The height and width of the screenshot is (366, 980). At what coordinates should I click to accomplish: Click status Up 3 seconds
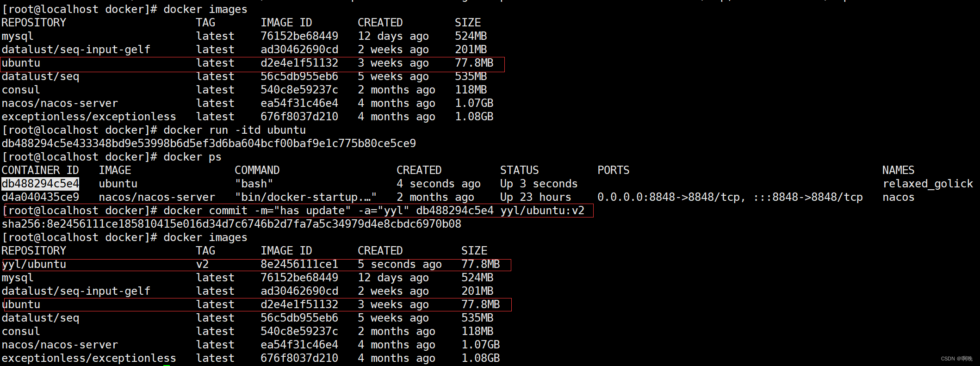coord(539,184)
